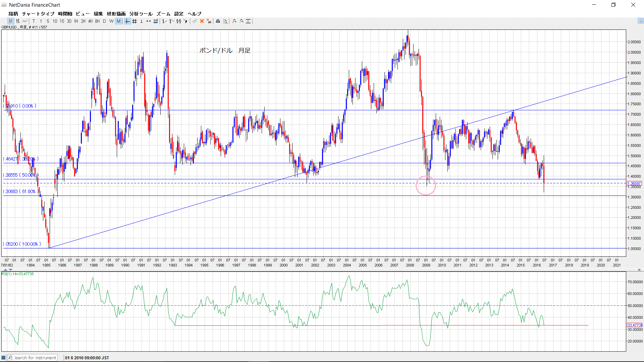The width and height of the screenshot is (644, 362).
Task: Select the bar (OHLC) chart type icon
Action: [18, 21]
